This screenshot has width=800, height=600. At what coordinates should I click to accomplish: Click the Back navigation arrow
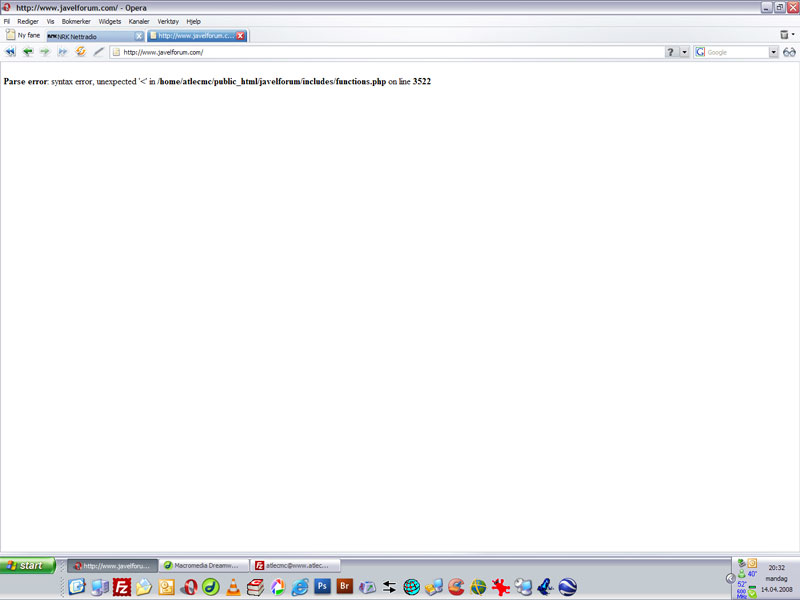(x=26, y=52)
